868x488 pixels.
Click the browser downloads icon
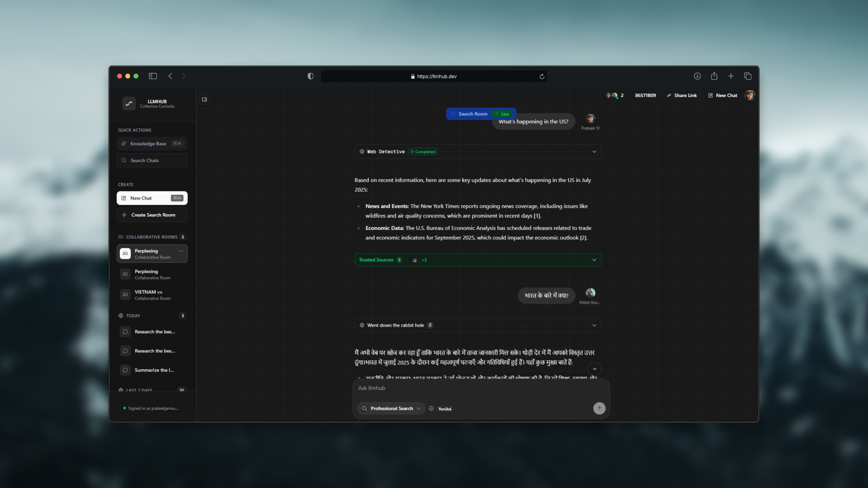(x=697, y=76)
